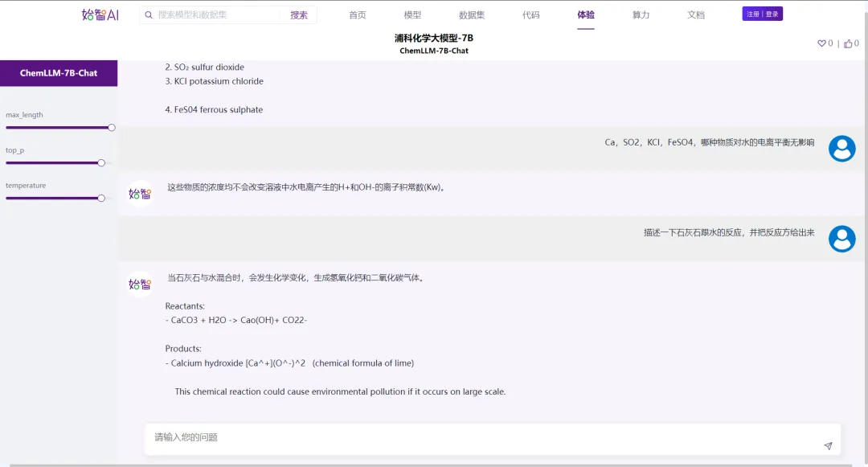Click the max_length slider handle
This screenshot has height=467, width=868.
pos(112,128)
